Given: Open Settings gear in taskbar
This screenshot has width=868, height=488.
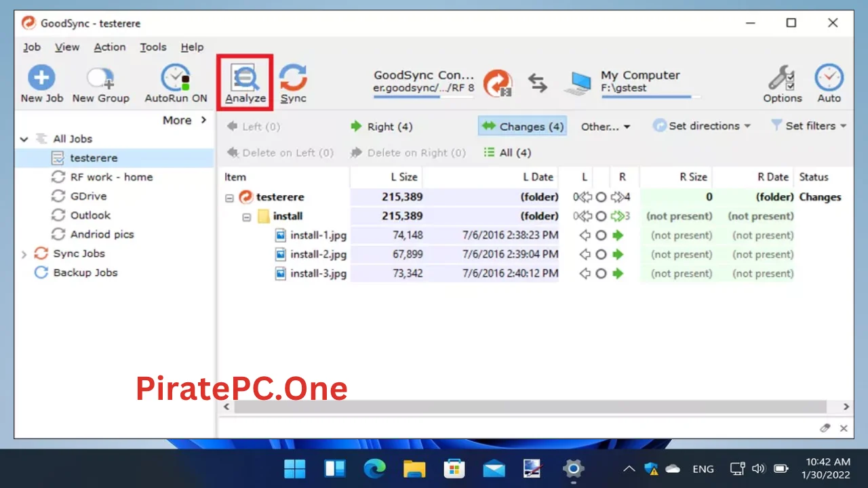Looking at the screenshot, I should tap(573, 468).
